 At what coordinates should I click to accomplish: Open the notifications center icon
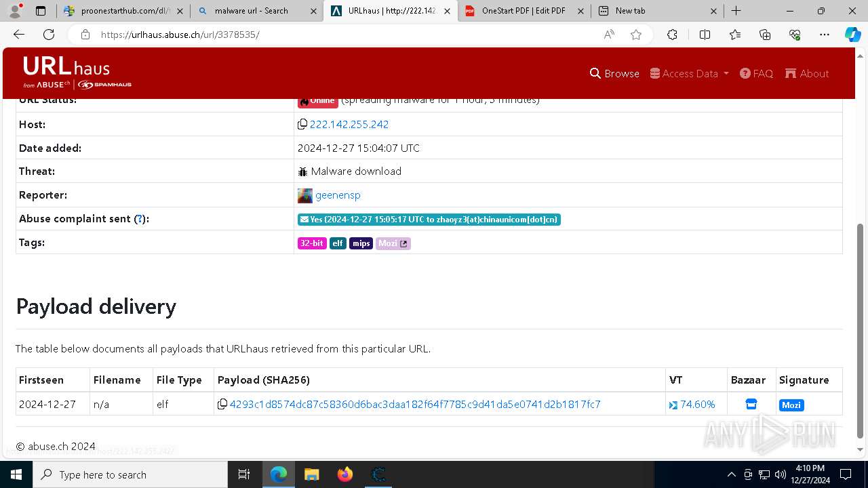[846, 474]
